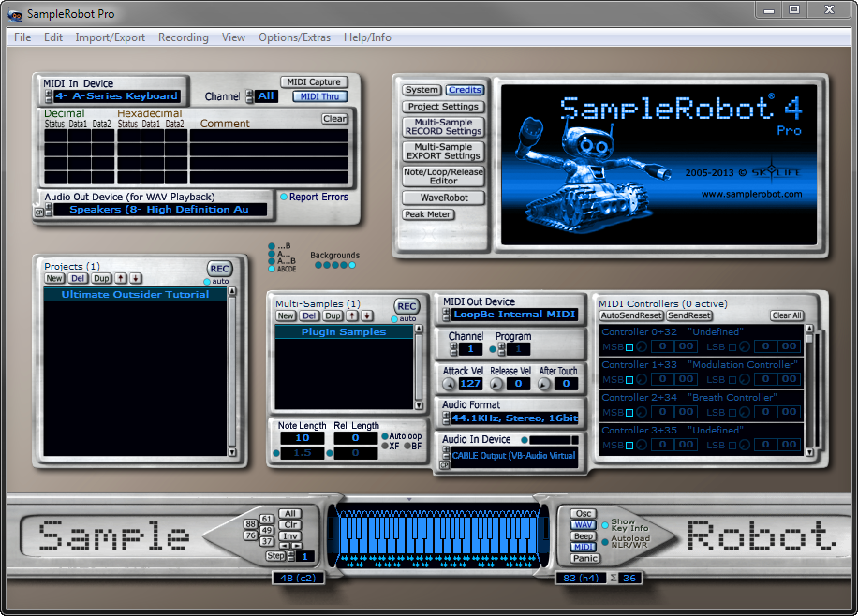Tick the MSB checkbox for Controller 0+32
The width and height of the screenshot is (858, 616).
pyautogui.click(x=629, y=347)
